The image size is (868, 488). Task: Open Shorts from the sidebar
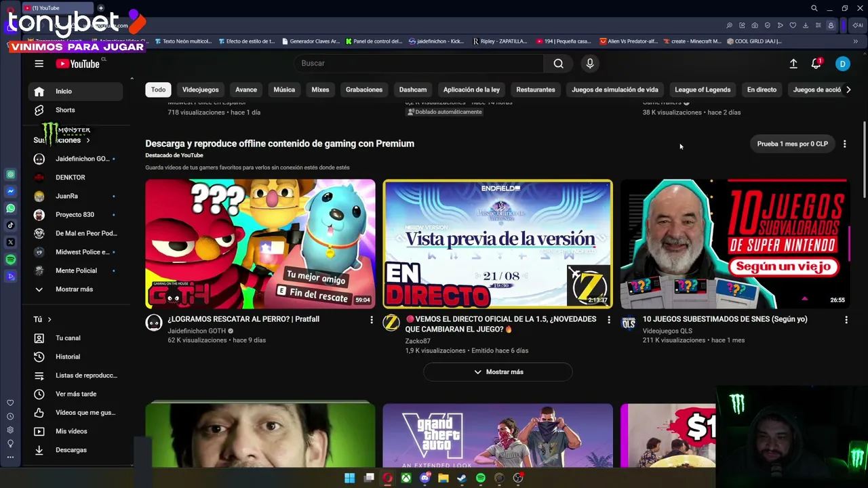(75, 110)
